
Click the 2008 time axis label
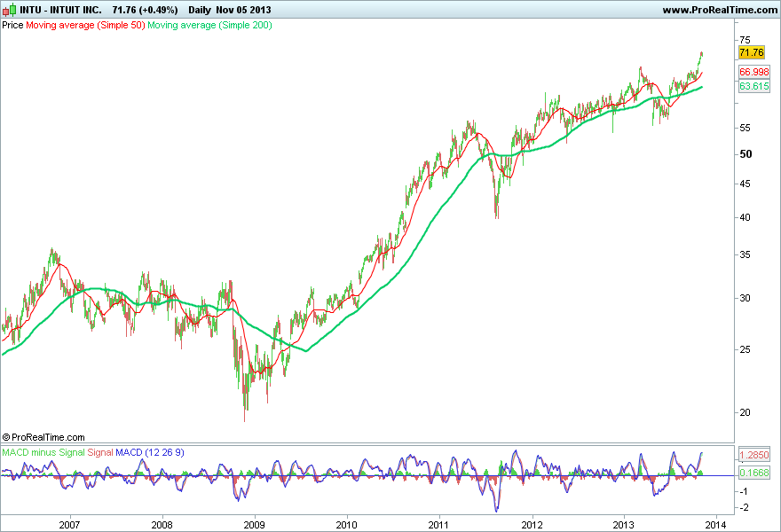162,525
